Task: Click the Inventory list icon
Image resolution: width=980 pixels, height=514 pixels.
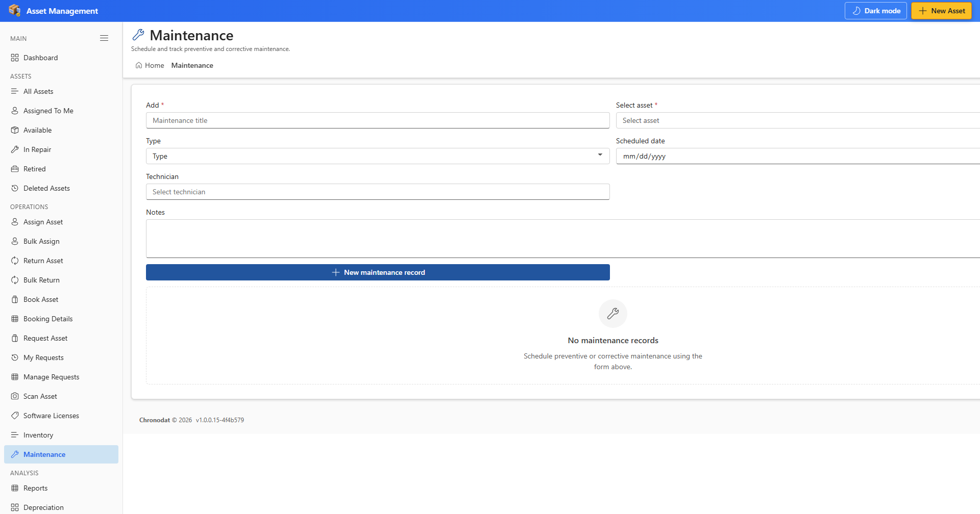Action: click(15, 435)
